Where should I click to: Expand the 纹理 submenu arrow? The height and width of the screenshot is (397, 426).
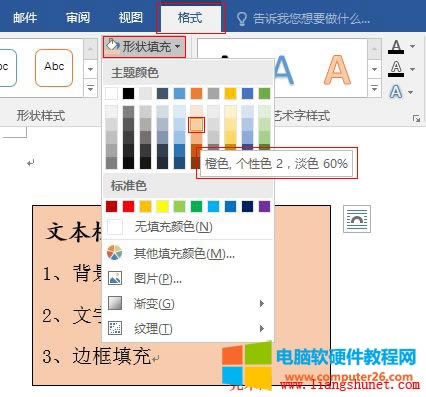coord(262,329)
